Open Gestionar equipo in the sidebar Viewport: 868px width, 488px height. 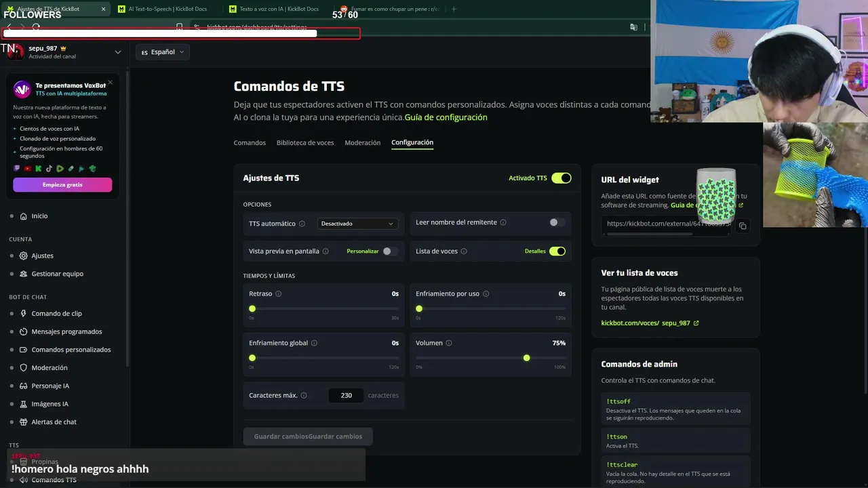click(x=58, y=274)
